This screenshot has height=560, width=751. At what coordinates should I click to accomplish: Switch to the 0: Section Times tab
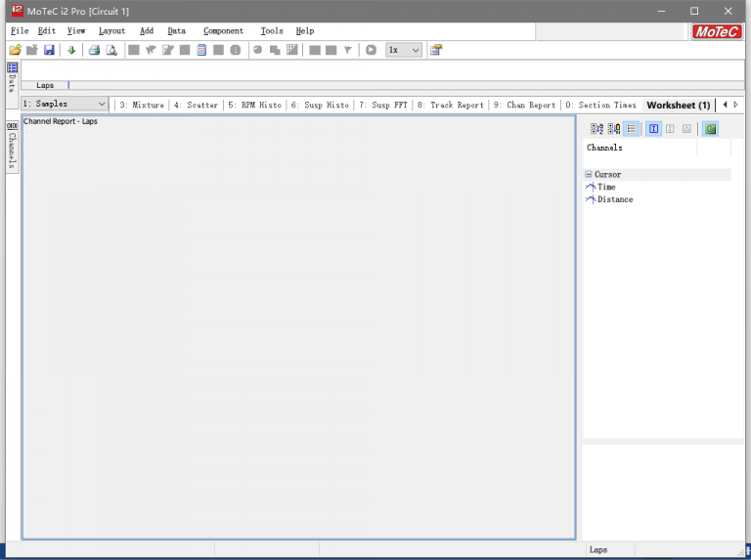pos(600,105)
